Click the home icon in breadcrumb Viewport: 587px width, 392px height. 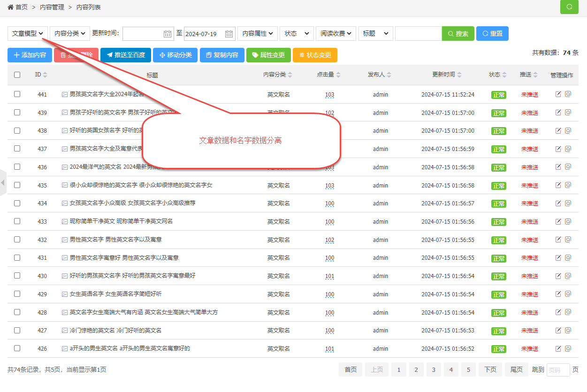[x=10, y=7]
